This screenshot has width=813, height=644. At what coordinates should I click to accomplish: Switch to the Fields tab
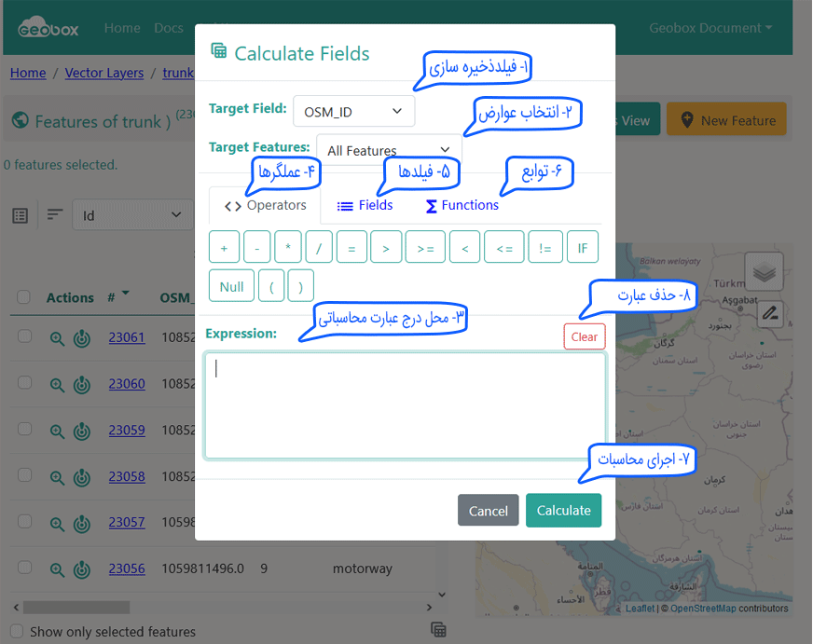[x=365, y=205]
